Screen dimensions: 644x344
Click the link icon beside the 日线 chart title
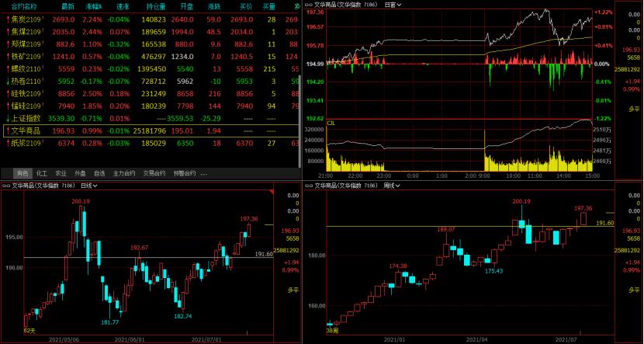click(x=6, y=186)
